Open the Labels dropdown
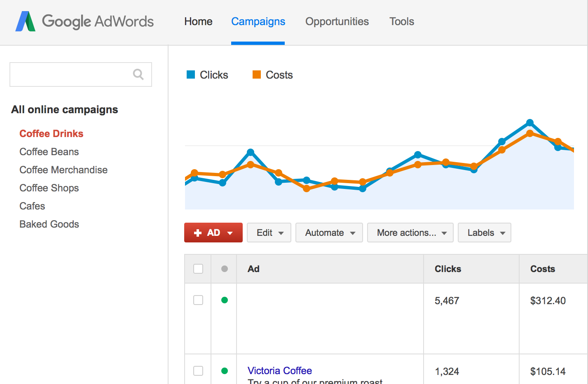This screenshot has width=588, height=384. click(x=485, y=233)
